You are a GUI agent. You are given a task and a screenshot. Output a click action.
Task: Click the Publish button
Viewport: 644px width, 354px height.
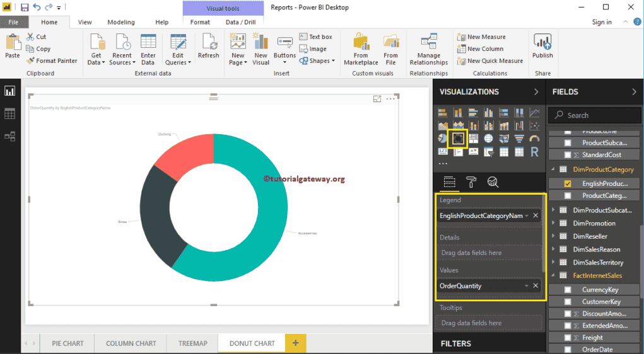click(542, 47)
